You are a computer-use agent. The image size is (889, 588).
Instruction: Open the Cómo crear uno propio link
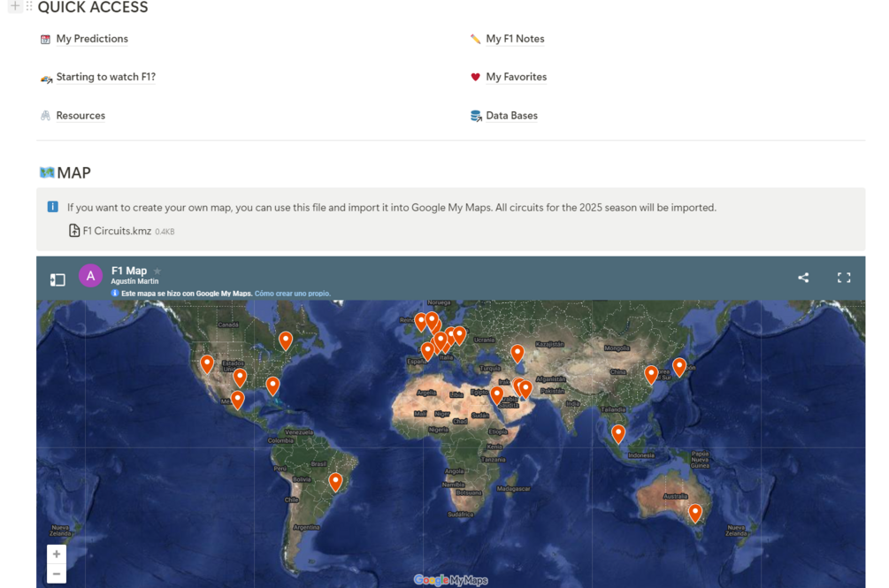(x=293, y=294)
